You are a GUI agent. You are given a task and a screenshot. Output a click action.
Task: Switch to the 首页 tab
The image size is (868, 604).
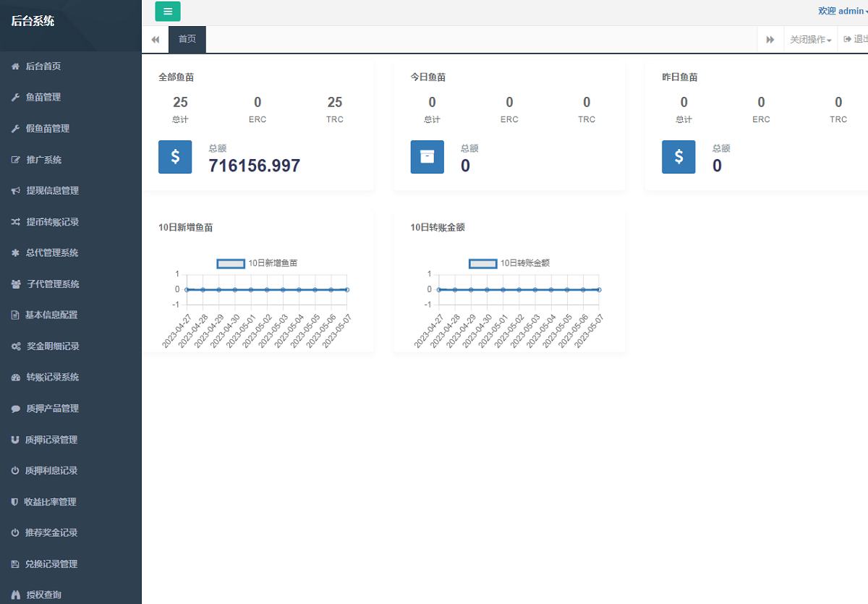coord(187,39)
